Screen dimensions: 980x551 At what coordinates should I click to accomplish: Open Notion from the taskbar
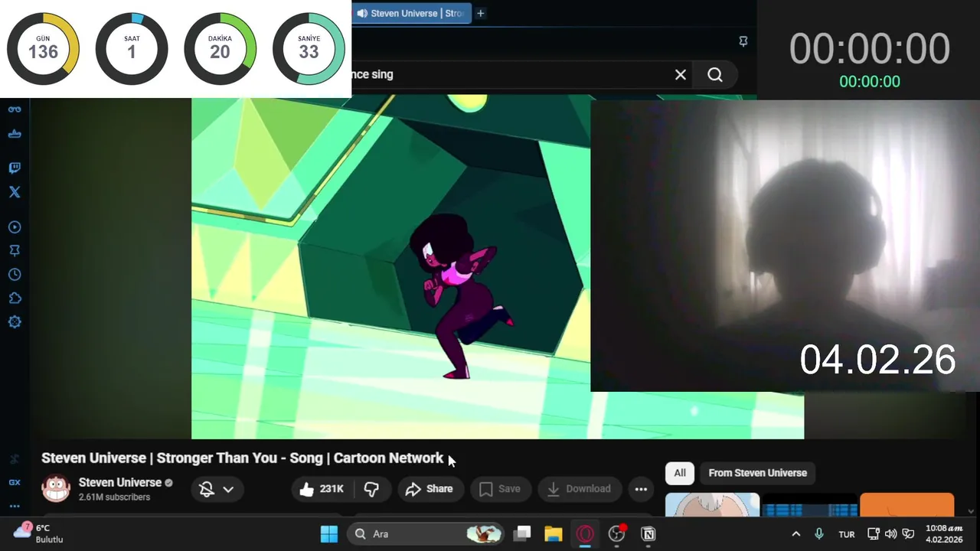point(648,534)
